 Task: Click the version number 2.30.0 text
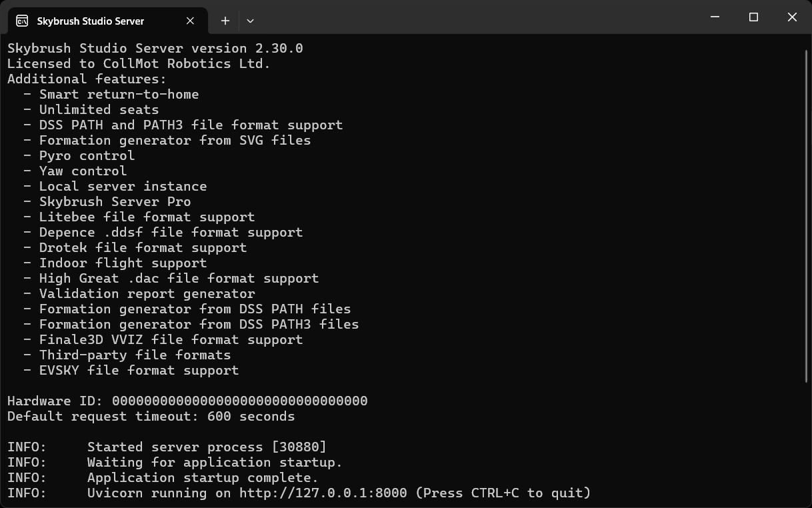tap(279, 49)
